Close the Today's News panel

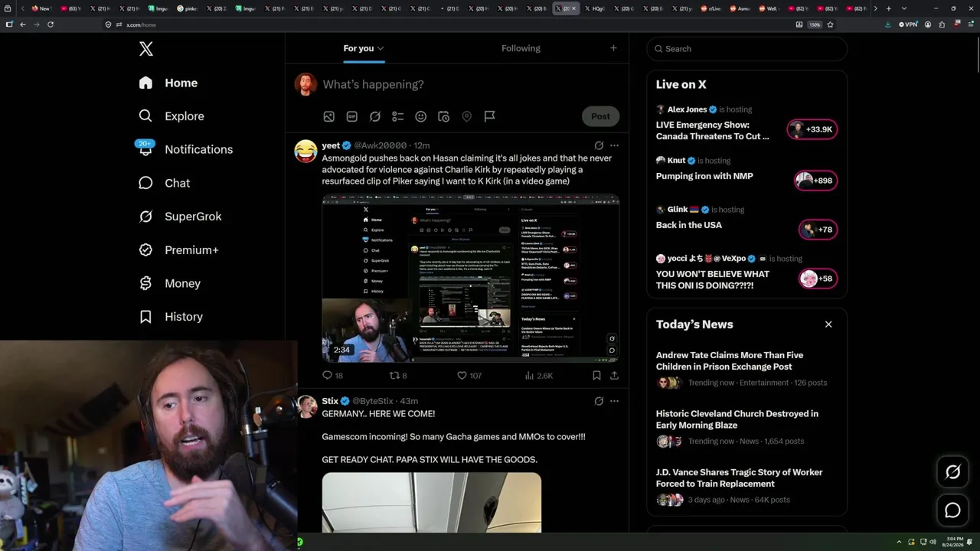click(x=828, y=324)
